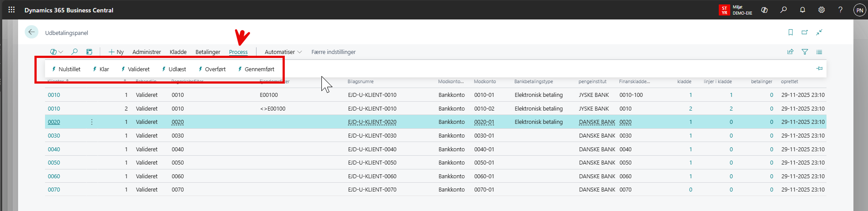Open the Betalinger menu

(208, 52)
